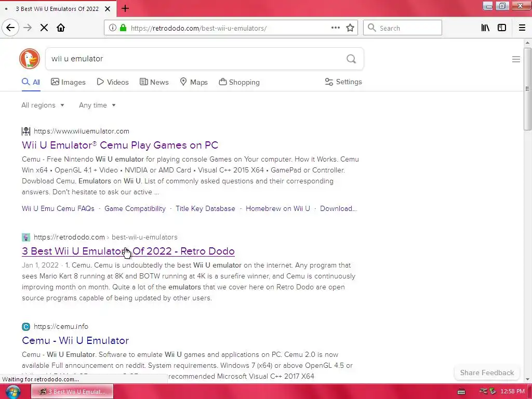This screenshot has height=399, width=532.
Task: Bookmark this page with the star icon
Action: 350,28
